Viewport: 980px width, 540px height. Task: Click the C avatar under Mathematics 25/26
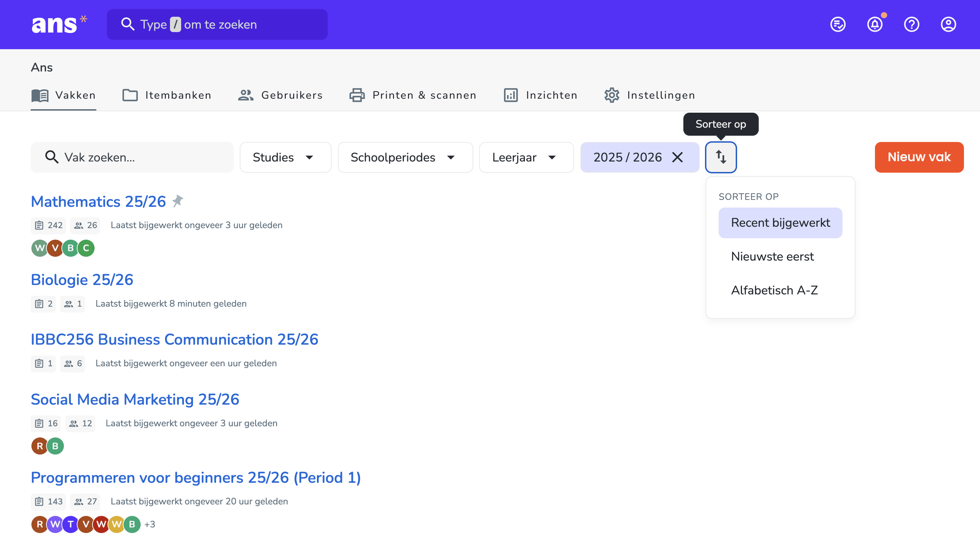click(x=86, y=248)
